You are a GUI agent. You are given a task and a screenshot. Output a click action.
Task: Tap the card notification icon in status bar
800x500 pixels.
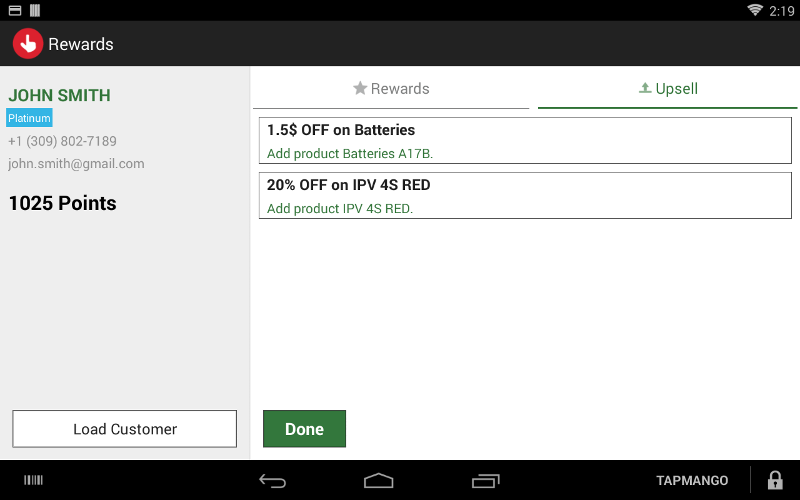[14, 10]
